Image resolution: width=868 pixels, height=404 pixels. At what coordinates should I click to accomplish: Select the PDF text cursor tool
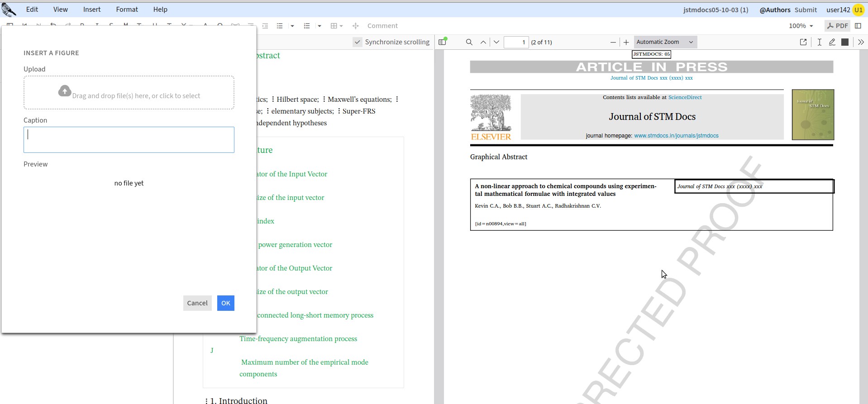819,42
